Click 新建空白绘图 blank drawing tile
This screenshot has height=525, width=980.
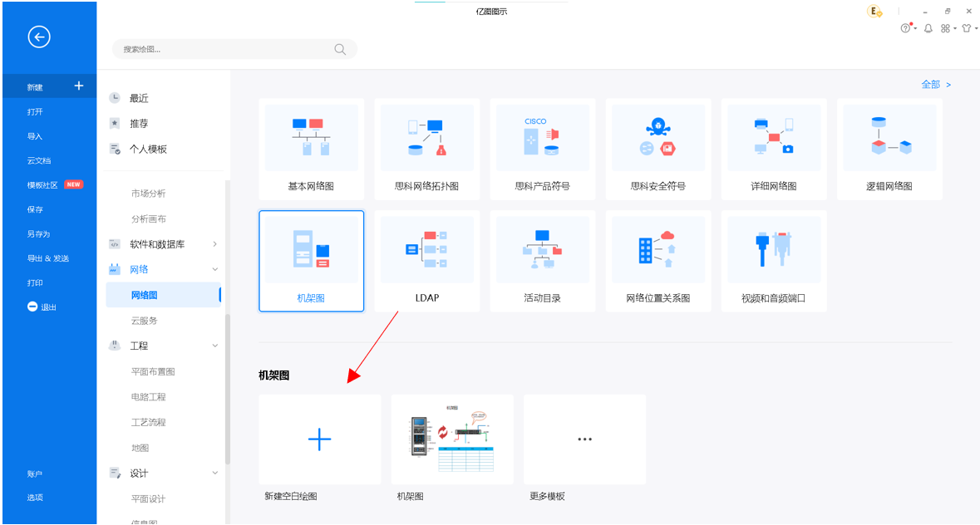[320, 439]
